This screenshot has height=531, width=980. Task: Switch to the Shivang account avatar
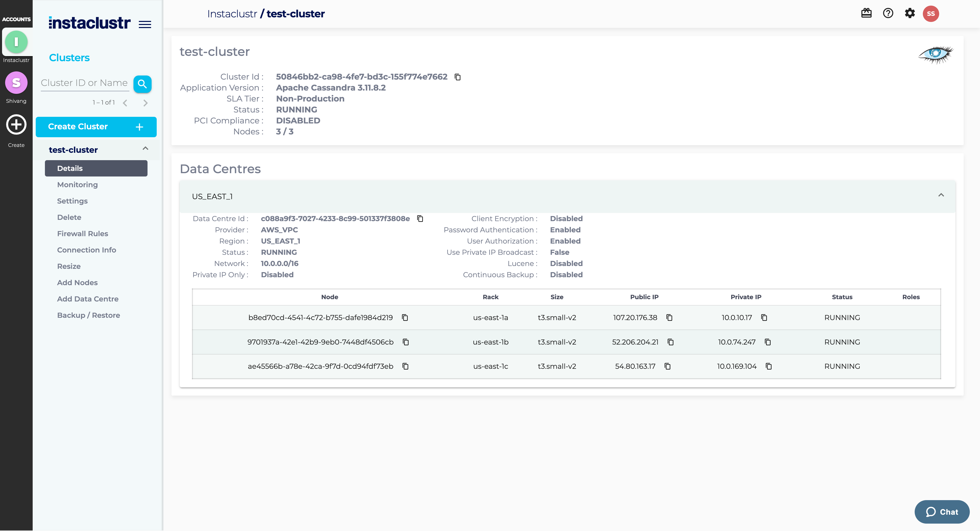coord(16,82)
